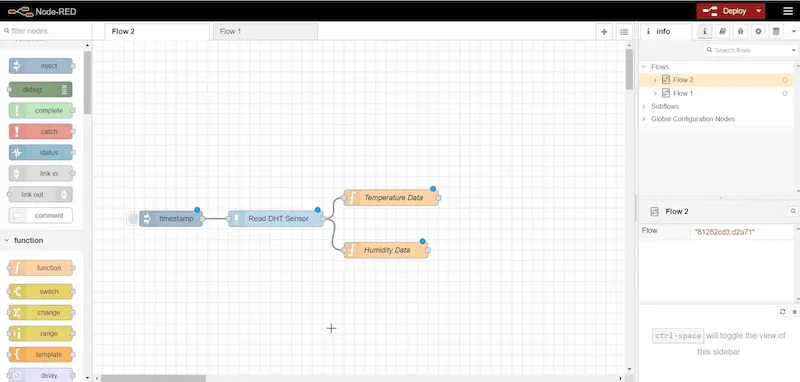800x382 pixels.
Task: Click the Flow 2 heading in info panel
Action: click(x=677, y=212)
